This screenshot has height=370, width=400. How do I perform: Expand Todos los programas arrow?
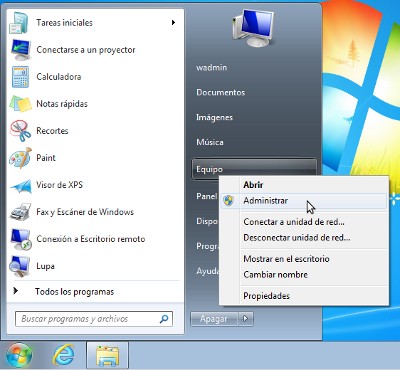15,291
